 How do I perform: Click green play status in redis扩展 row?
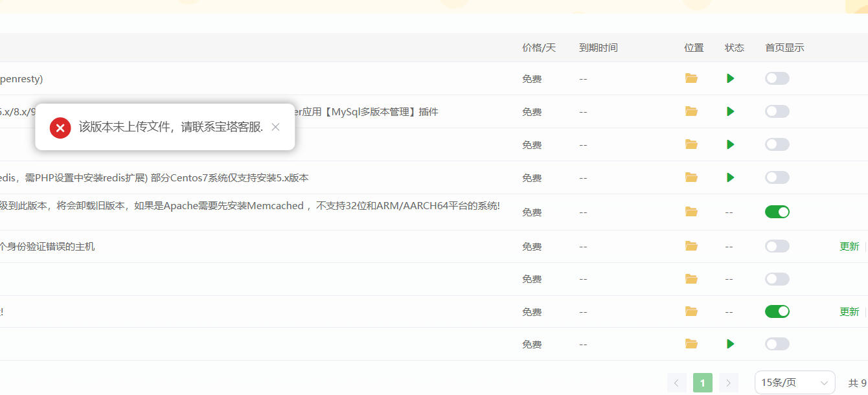pos(731,177)
